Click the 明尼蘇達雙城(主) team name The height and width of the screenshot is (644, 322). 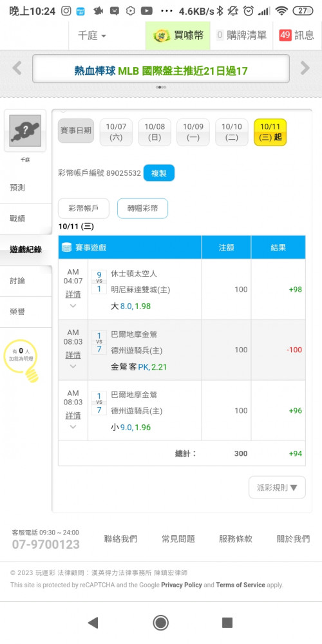pos(140,290)
